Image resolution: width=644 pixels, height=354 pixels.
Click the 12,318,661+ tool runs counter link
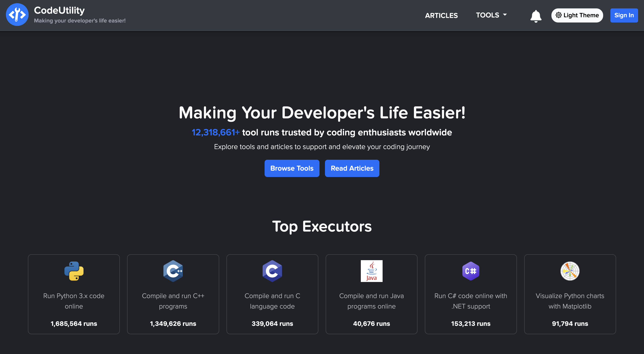tap(215, 132)
